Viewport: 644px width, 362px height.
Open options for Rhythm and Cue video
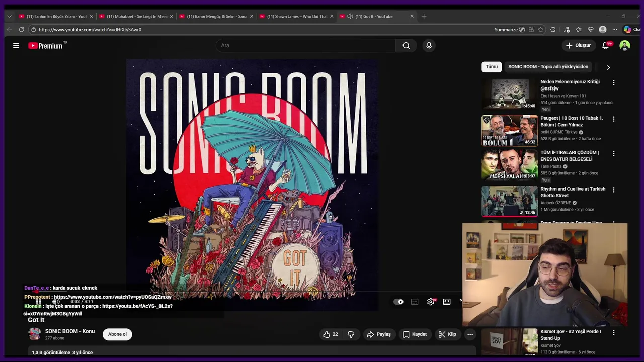pyautogui.click(x=613, y=190)
